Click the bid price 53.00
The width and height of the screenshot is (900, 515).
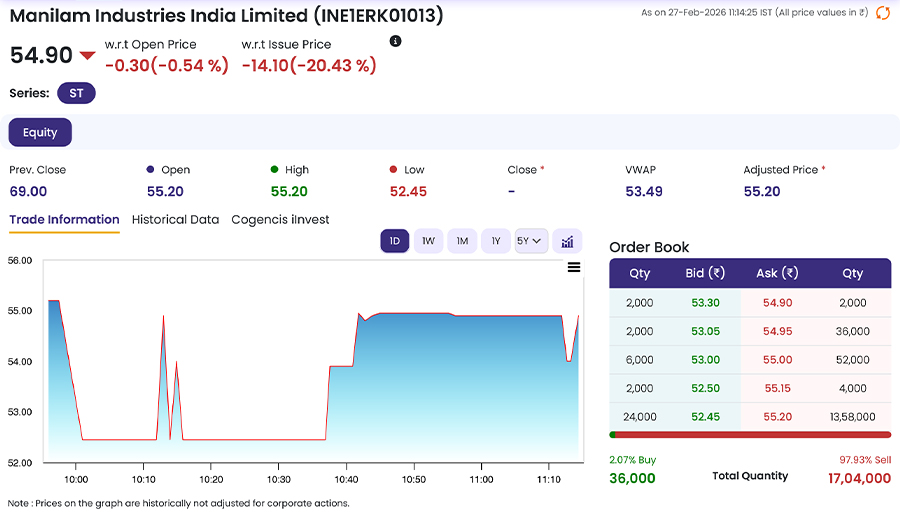[x=705, y=360]
